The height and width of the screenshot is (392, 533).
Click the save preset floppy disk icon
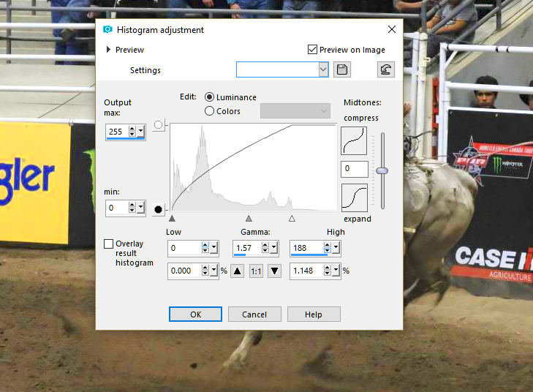pos(341,69)
